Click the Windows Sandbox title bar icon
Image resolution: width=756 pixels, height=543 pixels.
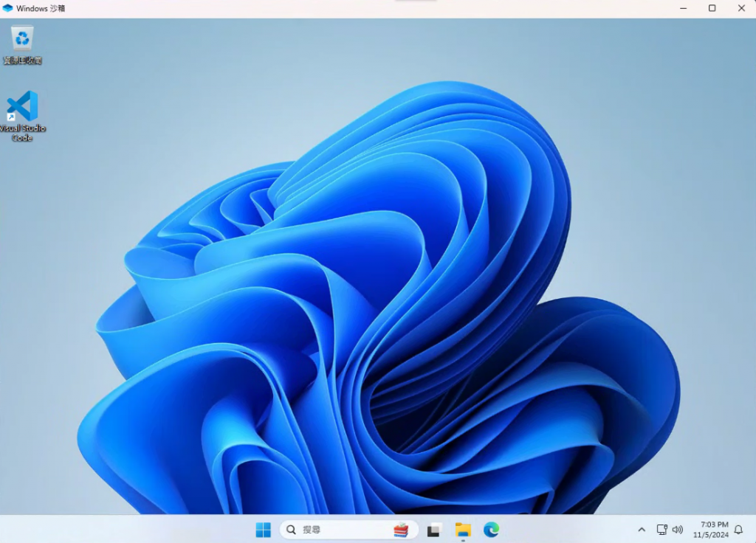point(7,8)
